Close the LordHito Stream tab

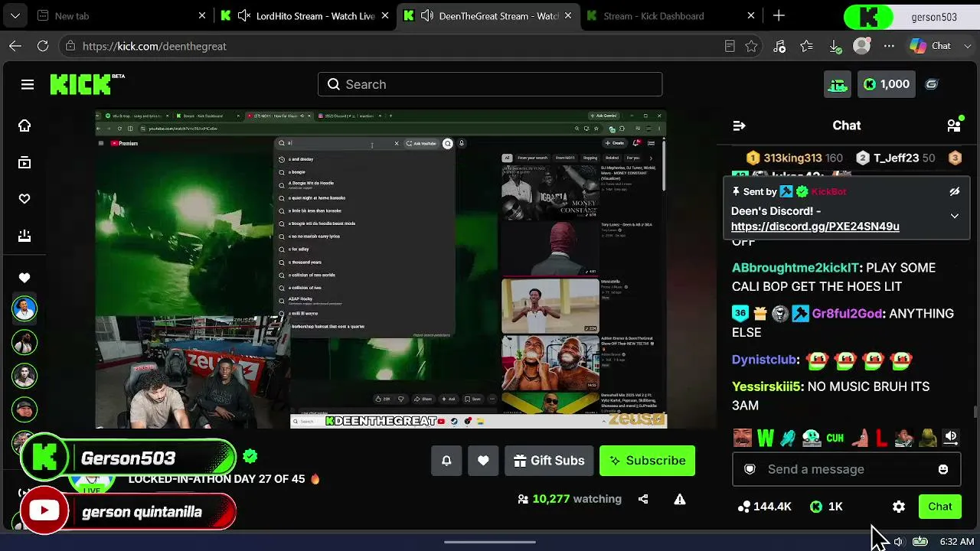tap(385, 15)
